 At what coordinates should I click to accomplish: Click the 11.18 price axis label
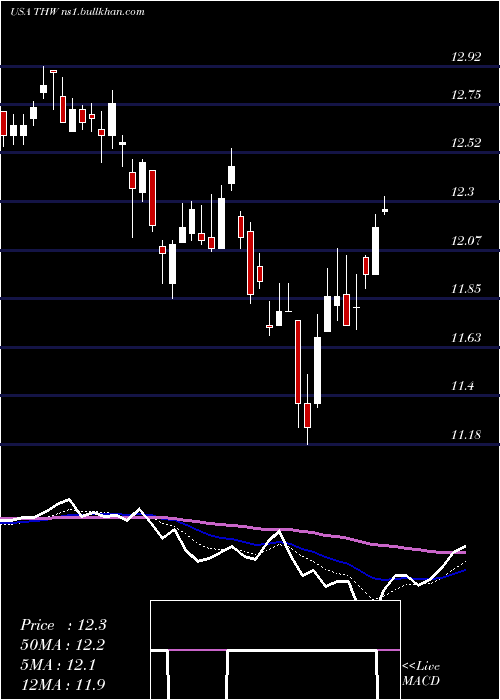467,434
